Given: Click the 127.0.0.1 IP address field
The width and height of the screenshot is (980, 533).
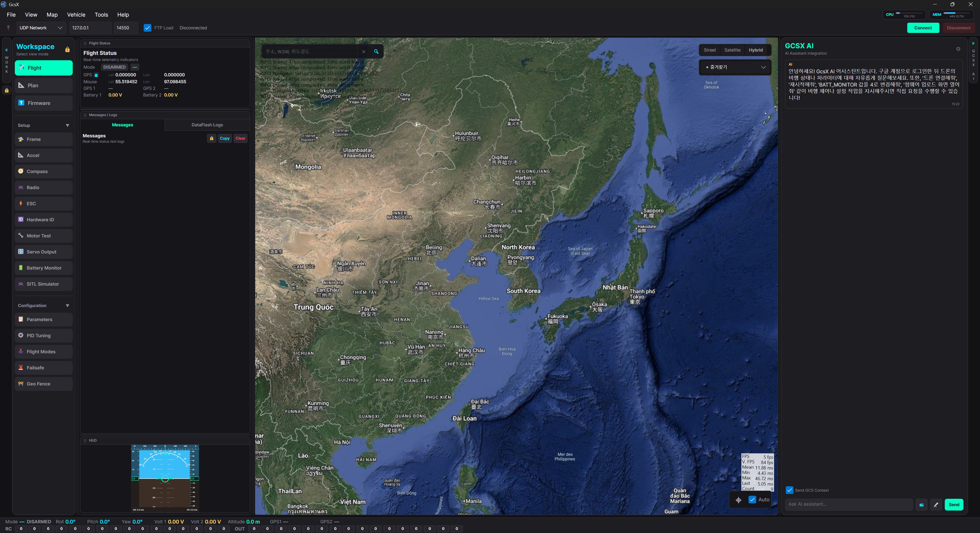Looking at the screenshot, I should pyautogui.click(x=90, y=28).
